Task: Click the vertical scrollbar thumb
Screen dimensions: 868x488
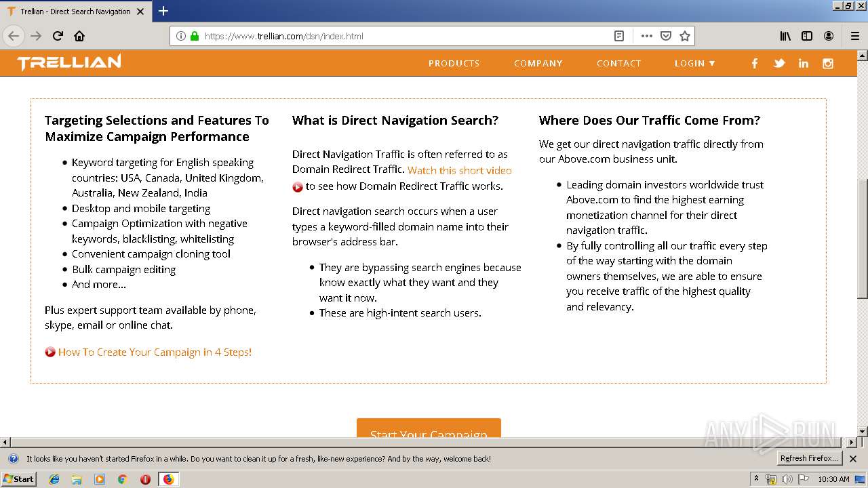Action: pos(863,238)
